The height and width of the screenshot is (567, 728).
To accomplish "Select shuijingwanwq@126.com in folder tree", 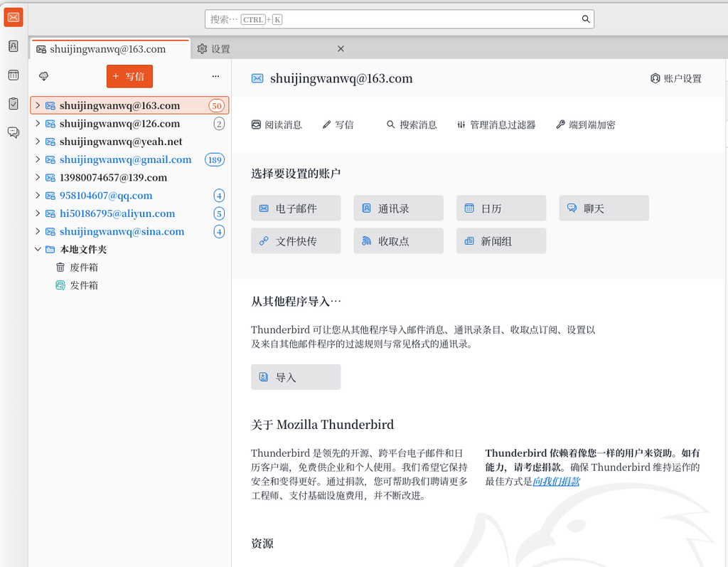I will pyautogui.click(x=129, y=124).
